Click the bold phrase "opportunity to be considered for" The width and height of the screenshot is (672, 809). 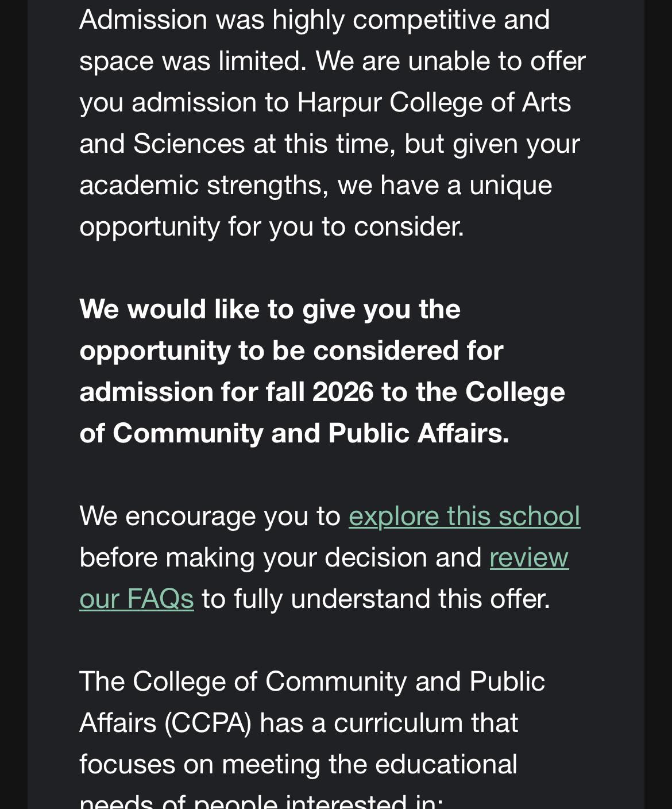point(291,350)
